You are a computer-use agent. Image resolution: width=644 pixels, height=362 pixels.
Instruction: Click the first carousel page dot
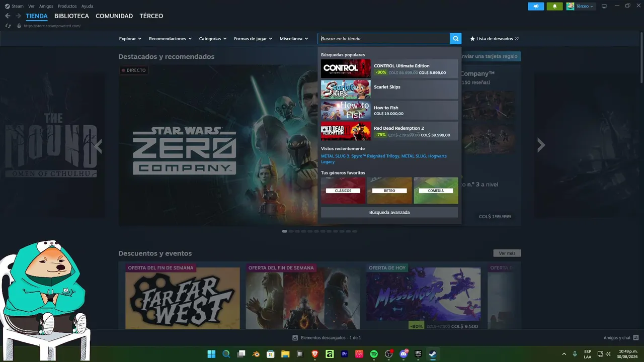click(285, 231)
